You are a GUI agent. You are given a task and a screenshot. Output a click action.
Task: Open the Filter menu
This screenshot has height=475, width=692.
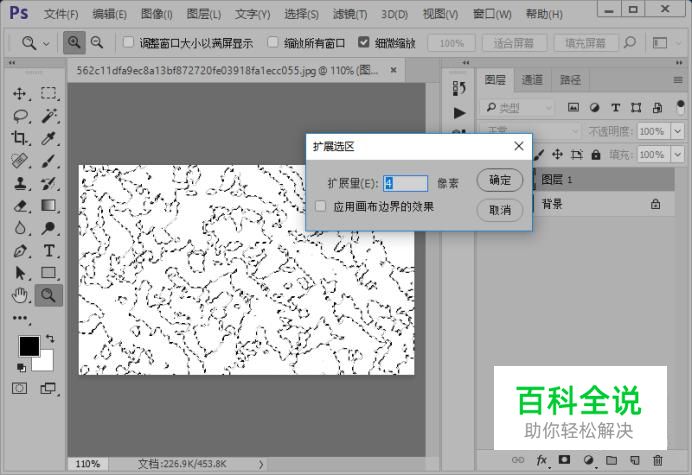[x=350, y=14]
